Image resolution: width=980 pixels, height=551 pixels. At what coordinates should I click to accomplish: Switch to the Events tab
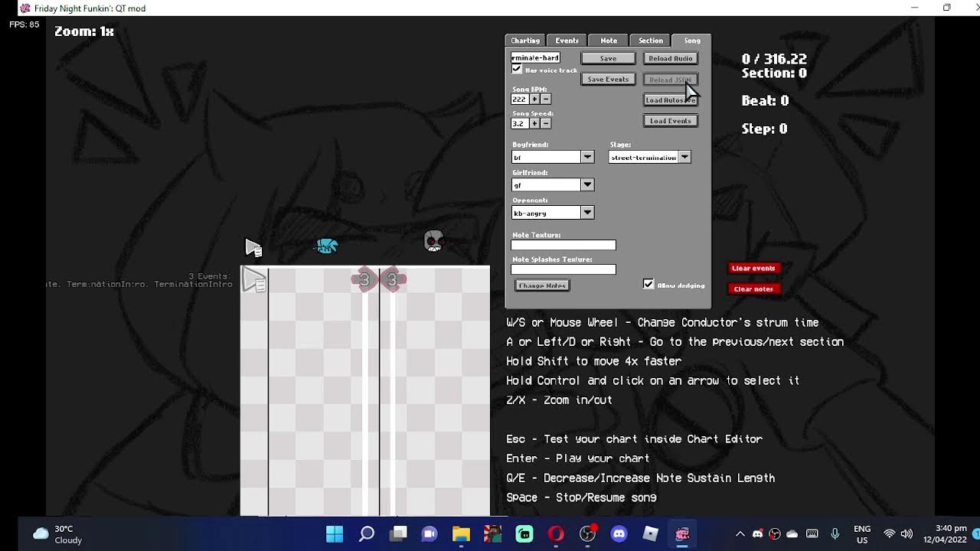[x=567, y=41]
